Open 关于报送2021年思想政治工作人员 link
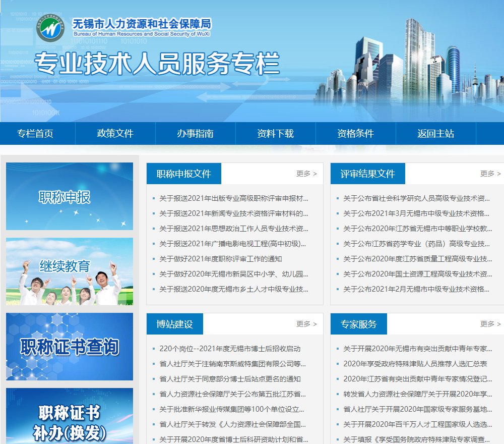Screen dimensions: 504x444 point(234,229)
